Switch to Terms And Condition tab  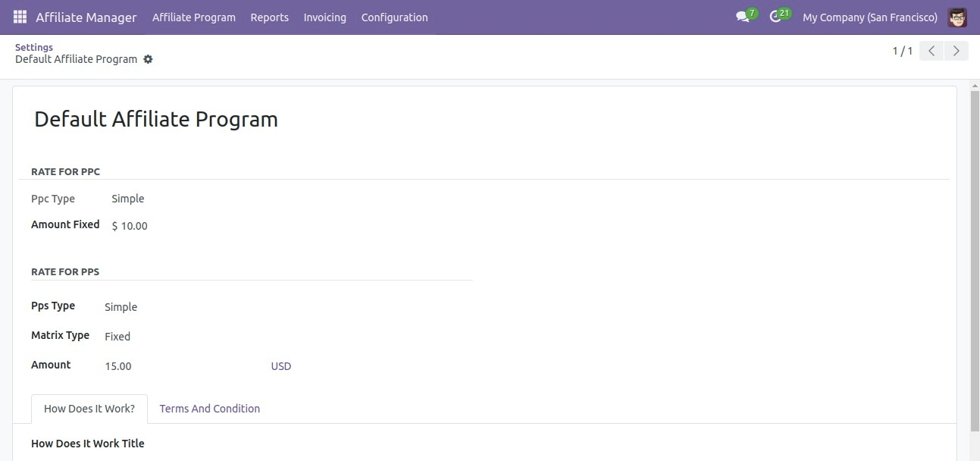(x=210, y=409)
